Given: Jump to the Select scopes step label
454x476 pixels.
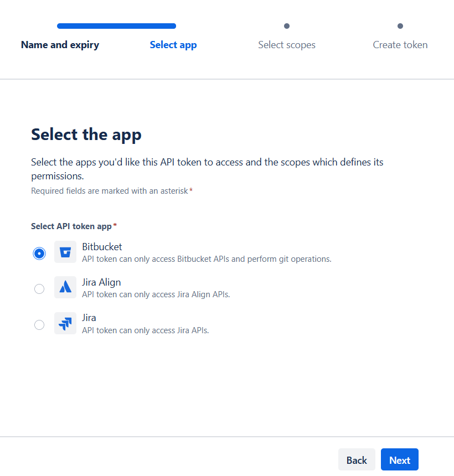Looking at the screenshot, I should click(x=287, y=45).
